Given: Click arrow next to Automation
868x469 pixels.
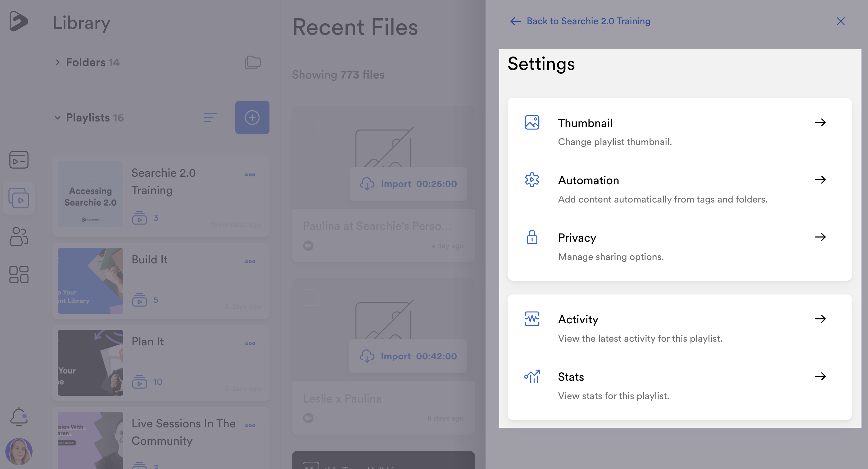Looking at the screenshot, I should click(x=820, y=180).
